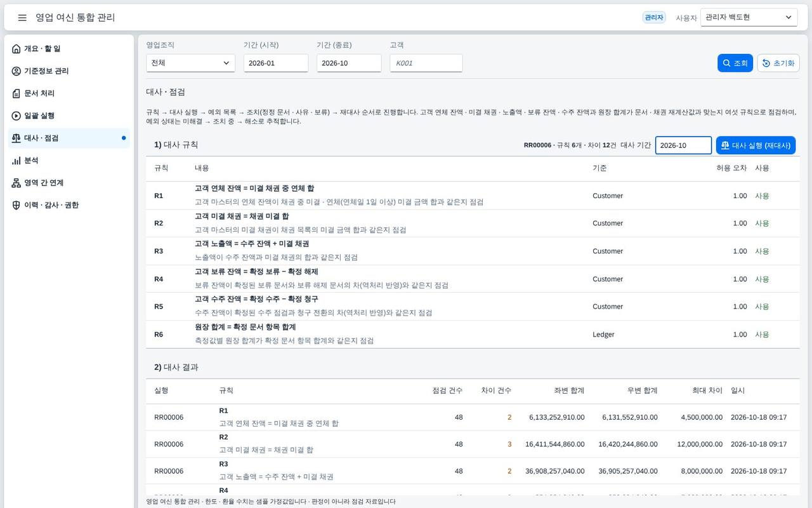812x508 pixels.
Task: Click 고객 수주 잔액 = 확정 수주 − 확정 청구
Action: tap(256, 299)
